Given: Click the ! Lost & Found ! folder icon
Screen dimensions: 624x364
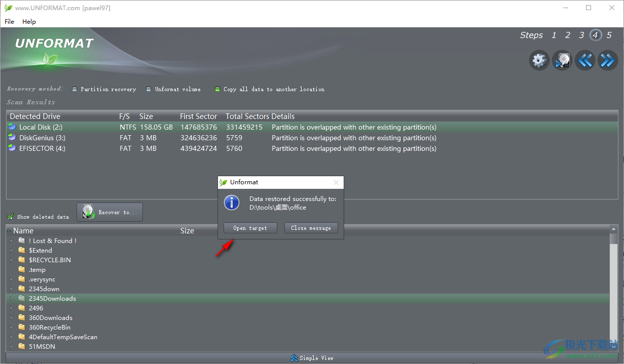Looking at the screenshot, I should 21,240.
